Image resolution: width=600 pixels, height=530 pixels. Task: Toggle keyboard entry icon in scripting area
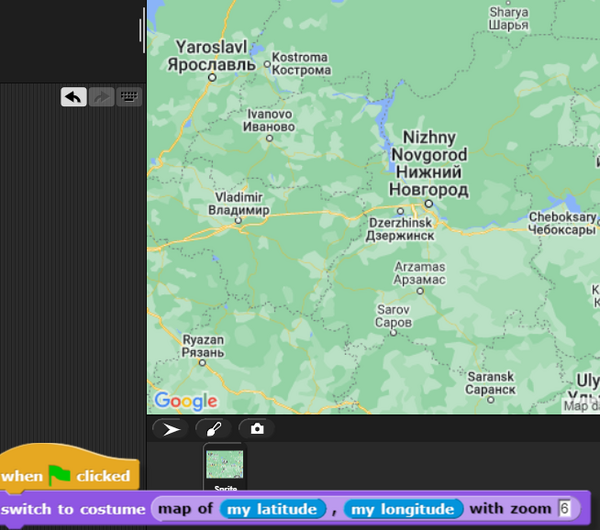[129, 97]
